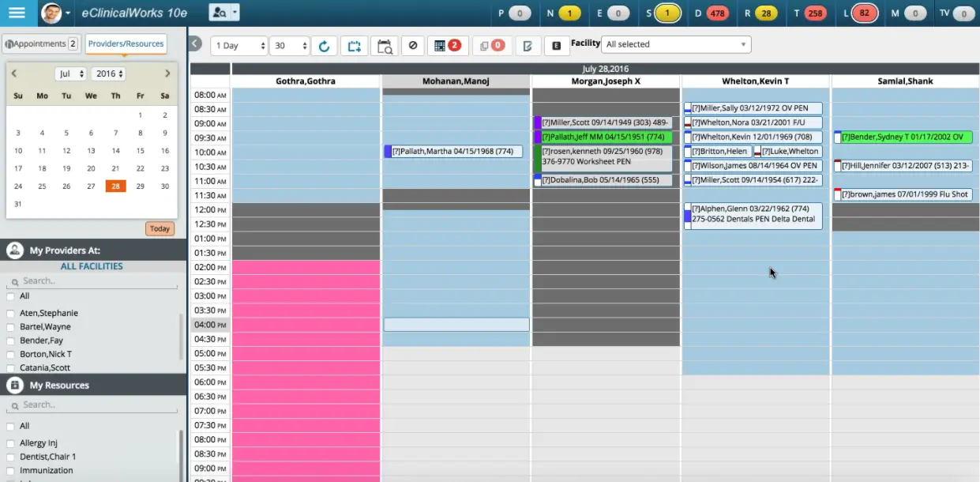Image resolution: width=980 pixels, height=482 pixels.
Task: Open the Facility 'All selected' dropdown
Action: coord(675,44)
